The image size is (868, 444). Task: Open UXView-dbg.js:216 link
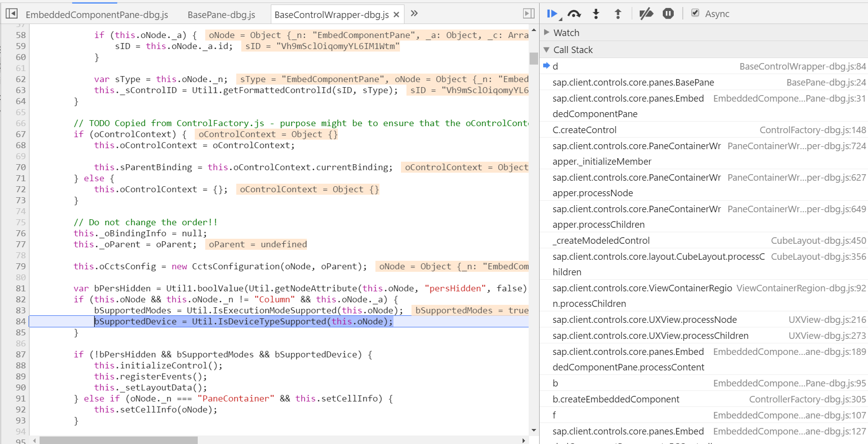(x=827, y=319)
